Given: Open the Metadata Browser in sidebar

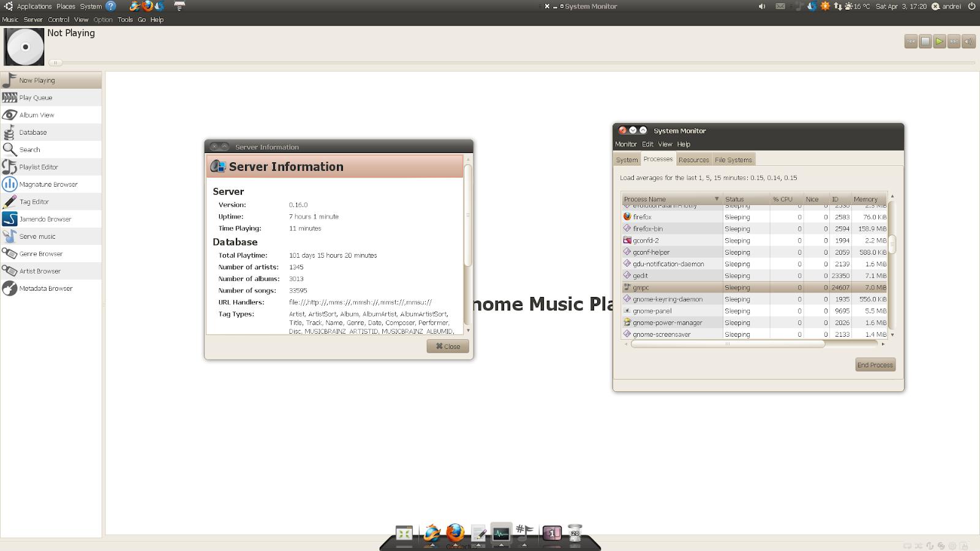Looking at the screenshot, I should click(51, 288).
